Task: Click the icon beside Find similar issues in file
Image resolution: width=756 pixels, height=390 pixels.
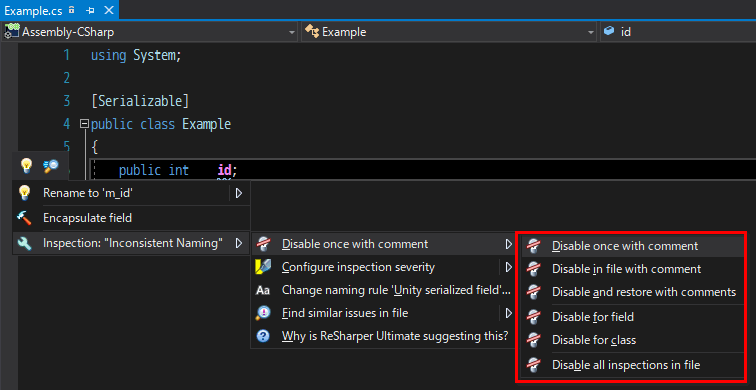Action: (263, 313)
